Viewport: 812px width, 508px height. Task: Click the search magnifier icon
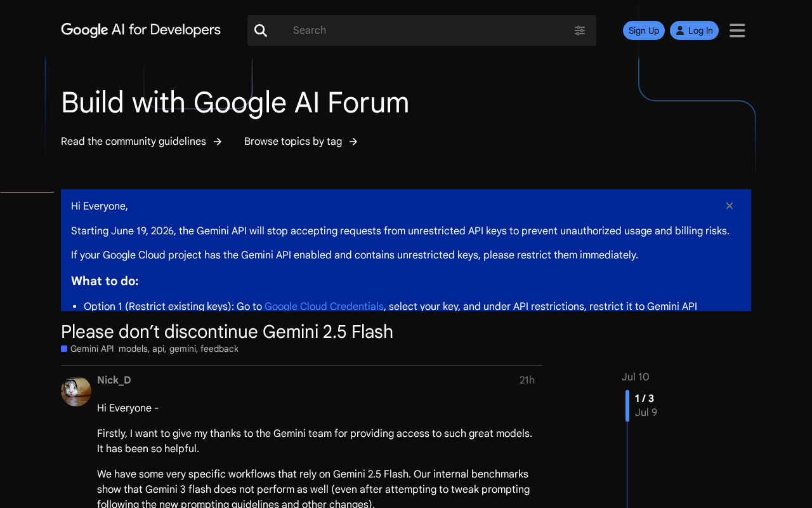pyautogui.click(x=261, y=30)
